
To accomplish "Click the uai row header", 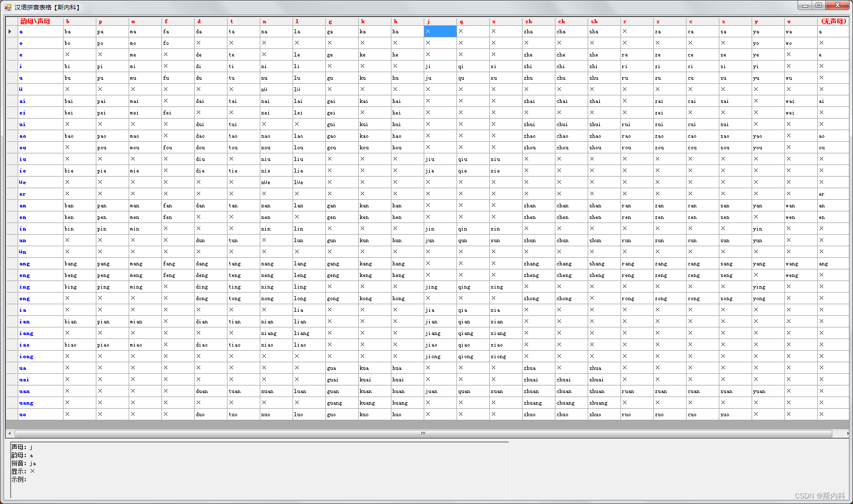I will [40, 379].
